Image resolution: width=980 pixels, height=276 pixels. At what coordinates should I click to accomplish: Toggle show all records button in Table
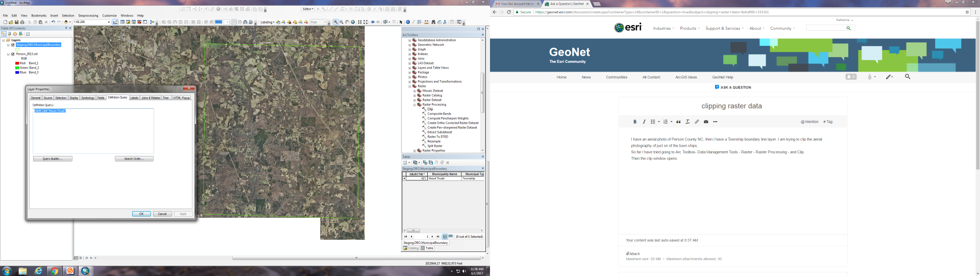tap(445, 237)
